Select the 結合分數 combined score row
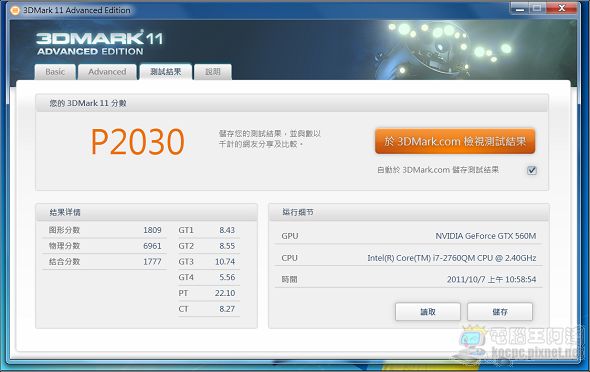The width and height of the screenshot is (590, 372). [x=105, y=262]
